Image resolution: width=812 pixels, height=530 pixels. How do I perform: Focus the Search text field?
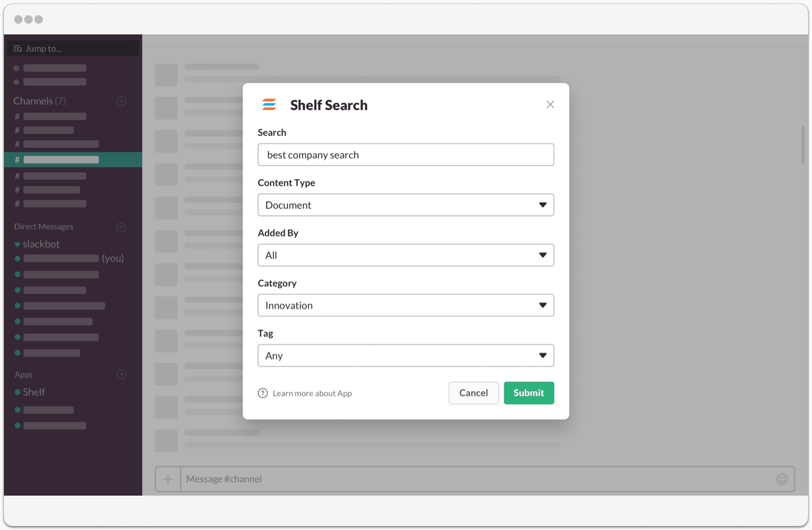click(x=405, y=154)
